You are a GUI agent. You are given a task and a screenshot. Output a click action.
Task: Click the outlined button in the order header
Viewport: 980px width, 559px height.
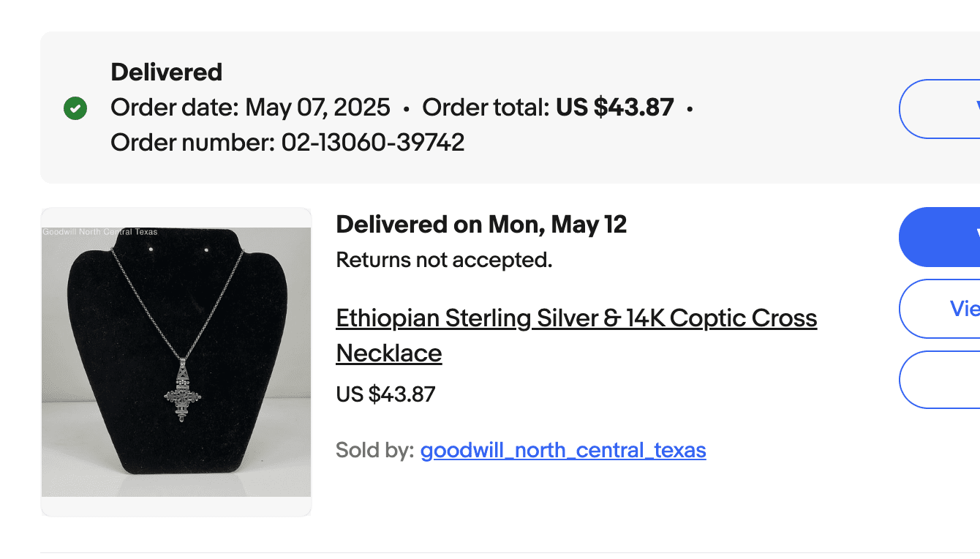click(x=941, y=109)
